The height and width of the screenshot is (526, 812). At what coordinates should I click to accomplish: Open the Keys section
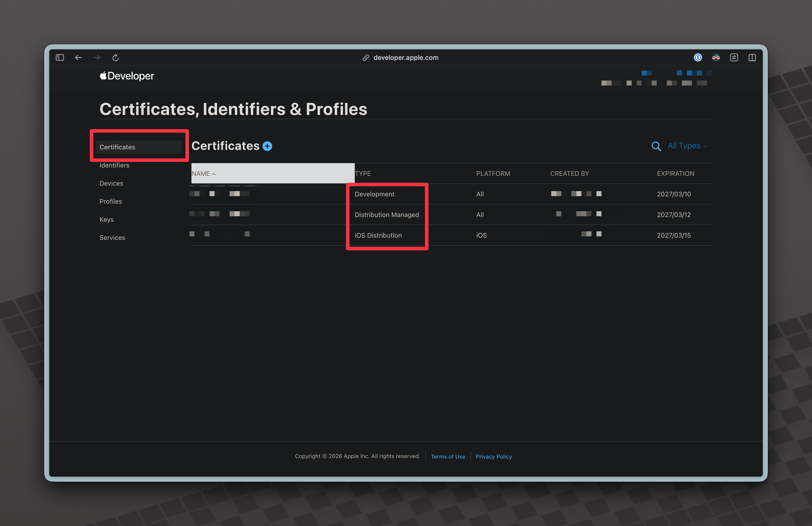(106, 219)
